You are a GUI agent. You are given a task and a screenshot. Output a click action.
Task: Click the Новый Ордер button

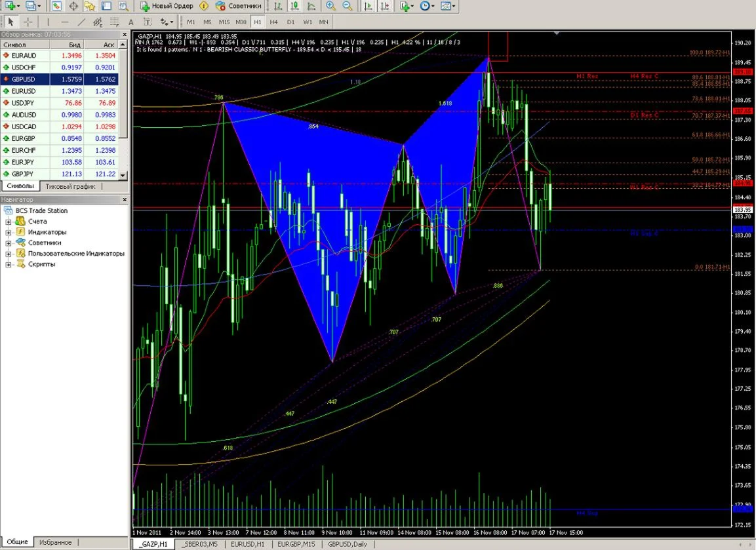pos(167,6)
